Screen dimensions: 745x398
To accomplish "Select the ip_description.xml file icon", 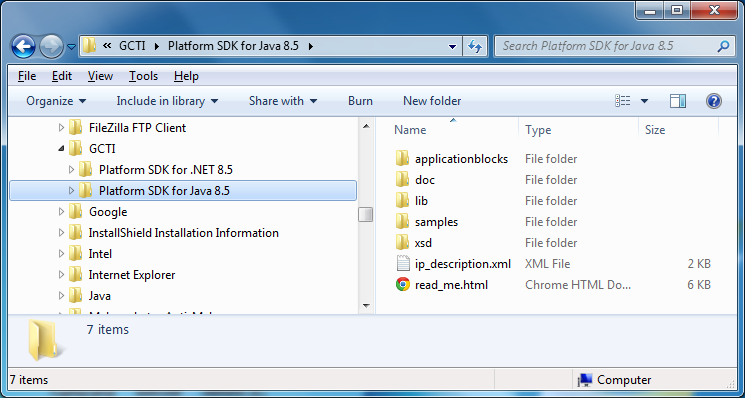I will click(x=402, y=264).
